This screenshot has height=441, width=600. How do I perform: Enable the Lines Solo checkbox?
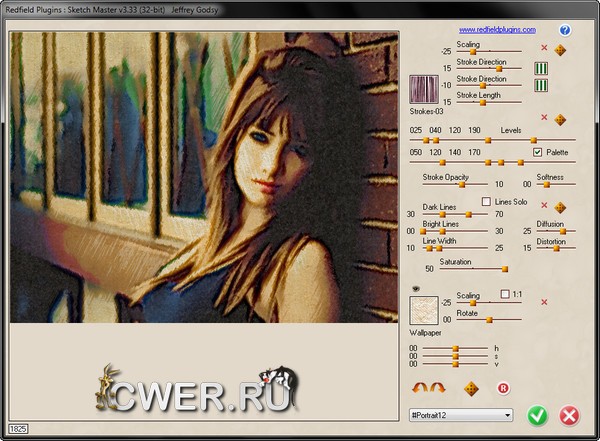[487, 202]
